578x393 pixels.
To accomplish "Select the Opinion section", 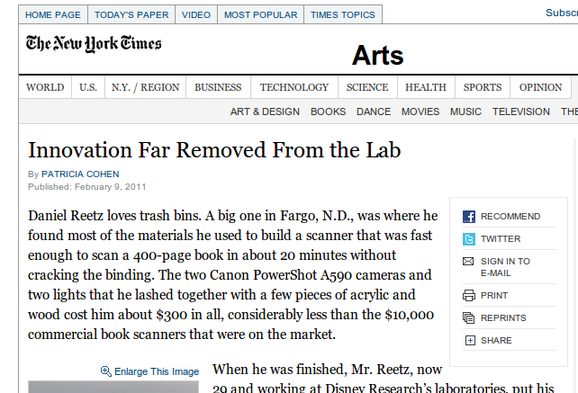I will (x=540, y=87).
